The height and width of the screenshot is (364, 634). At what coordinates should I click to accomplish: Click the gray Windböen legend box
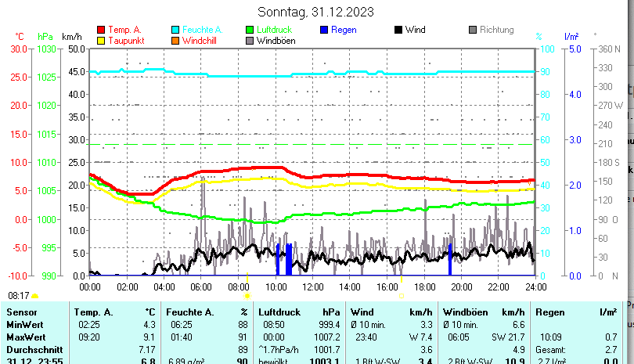tap(250, 41)
